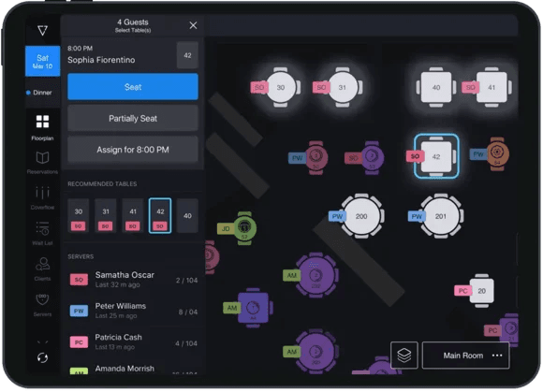Select large round table 201

tap(441, 216)
